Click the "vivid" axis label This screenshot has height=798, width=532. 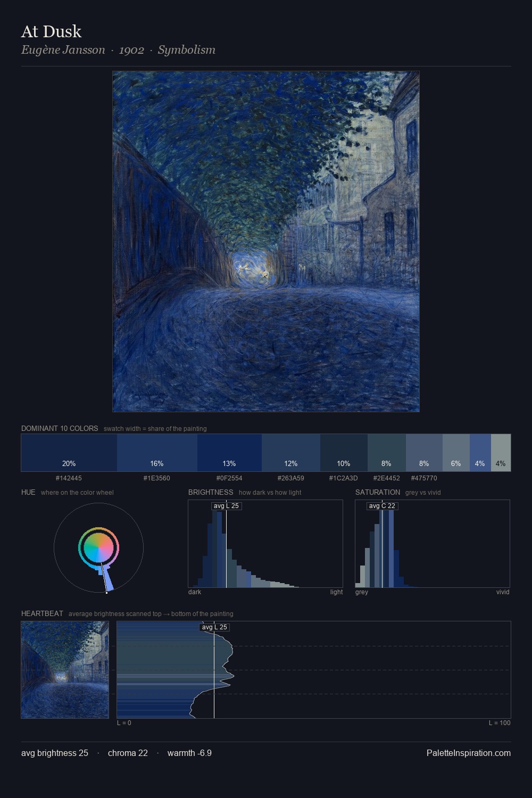[503, 592]
